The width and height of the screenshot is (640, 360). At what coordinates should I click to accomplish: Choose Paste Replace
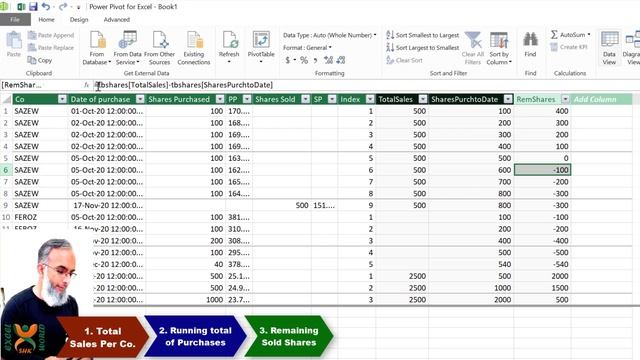pos(51,48)
